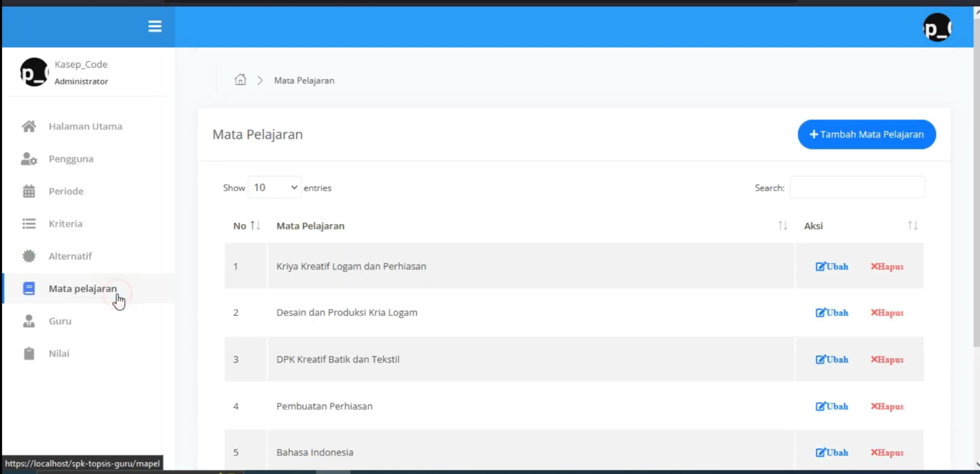This screenshot has height=474, width=980.
Task: Open the top-right user avatar menu
Action: 937,27
